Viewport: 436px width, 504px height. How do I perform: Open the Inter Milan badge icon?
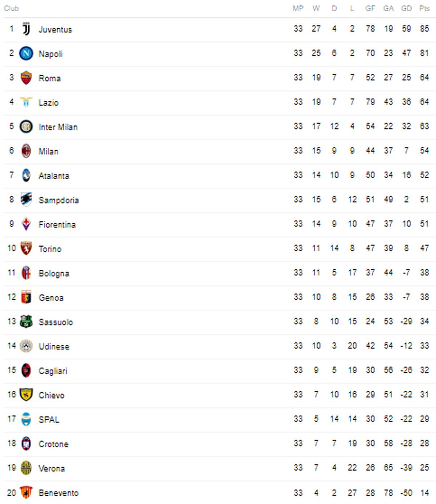26,127
